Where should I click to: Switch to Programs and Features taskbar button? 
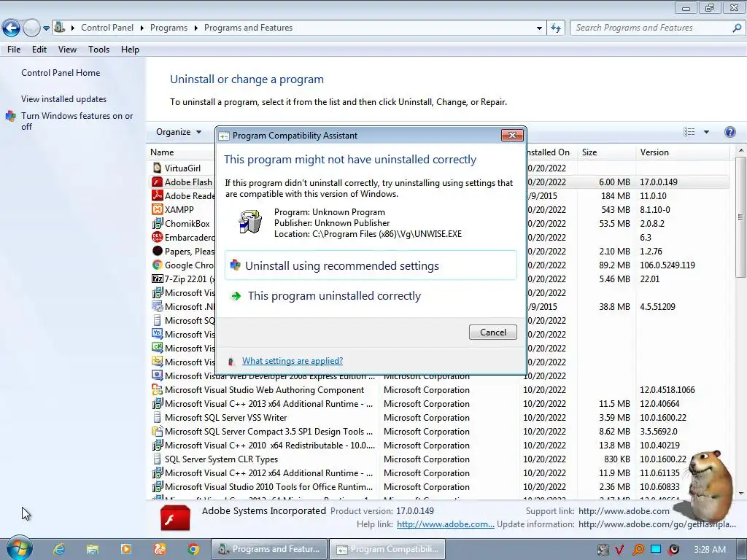269,549
